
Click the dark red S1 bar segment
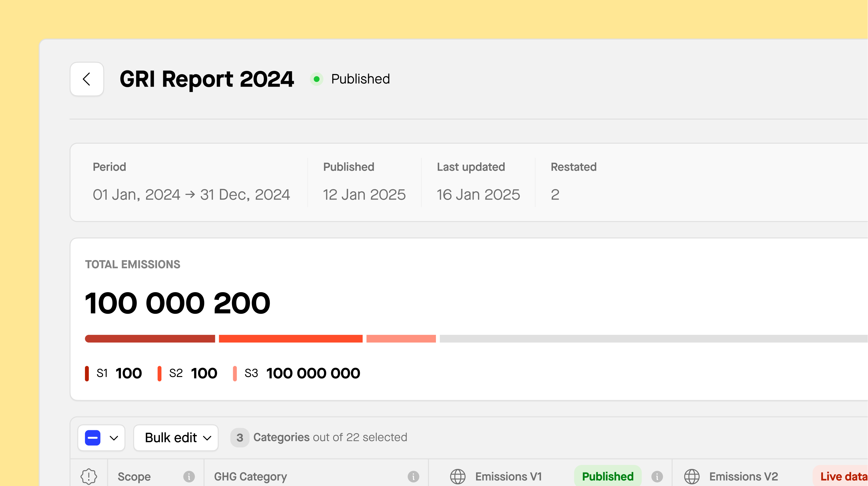(x=150, y=338)
